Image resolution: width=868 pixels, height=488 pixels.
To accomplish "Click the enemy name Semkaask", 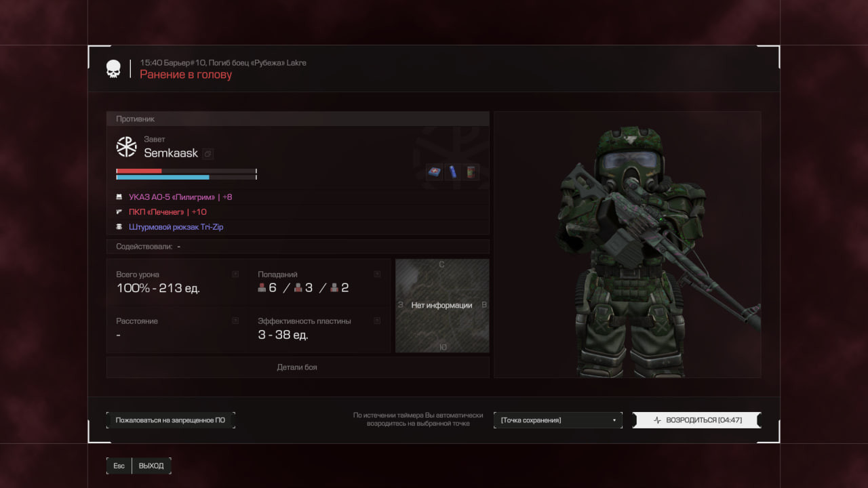I will pyautogui.click(x=171, y=153).
